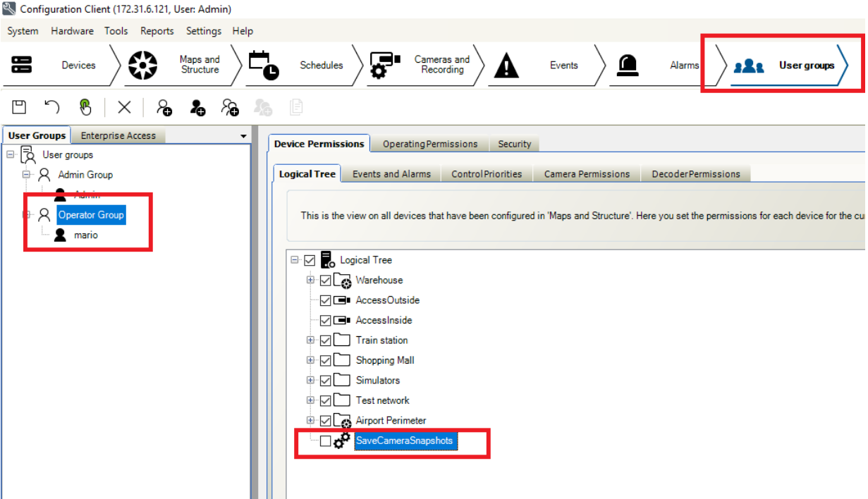This screenshot has width=868, height=499.
Task: Open the Alarms section
Action: click(683, 66)
